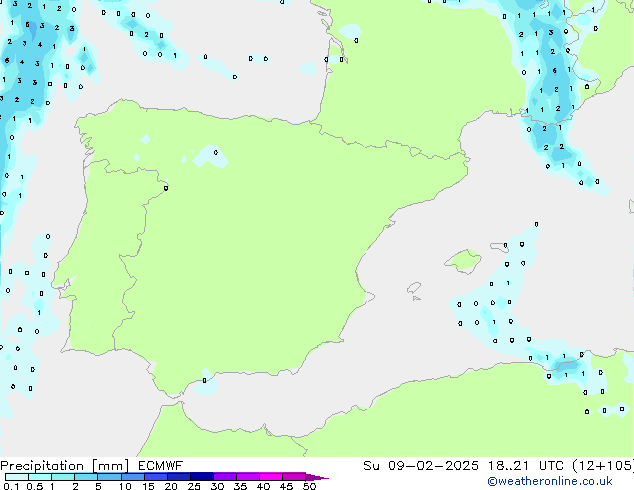The image size is (634, 490).
Task: Click the above-50 mm arrow end of legend
Action: pos(317,477)
